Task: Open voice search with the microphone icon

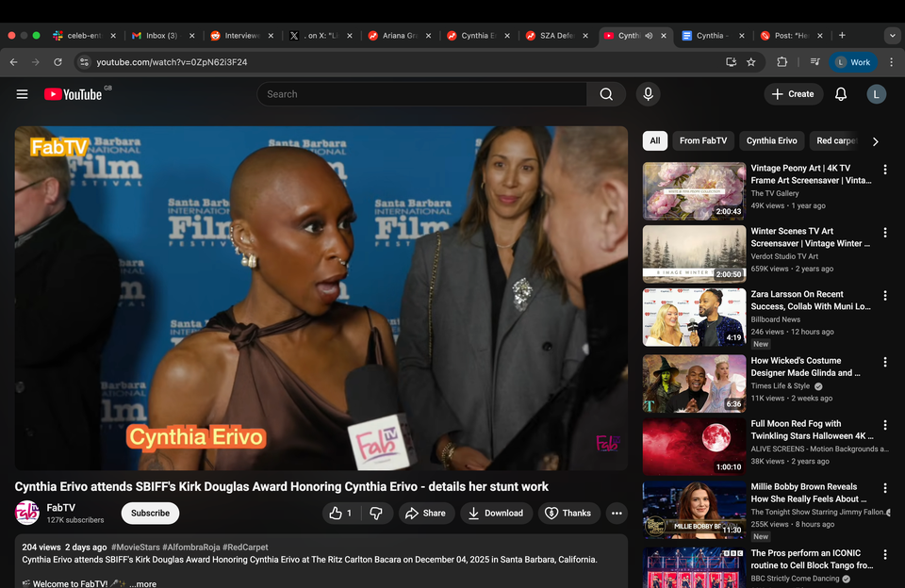Action: [x=648, y=94]
